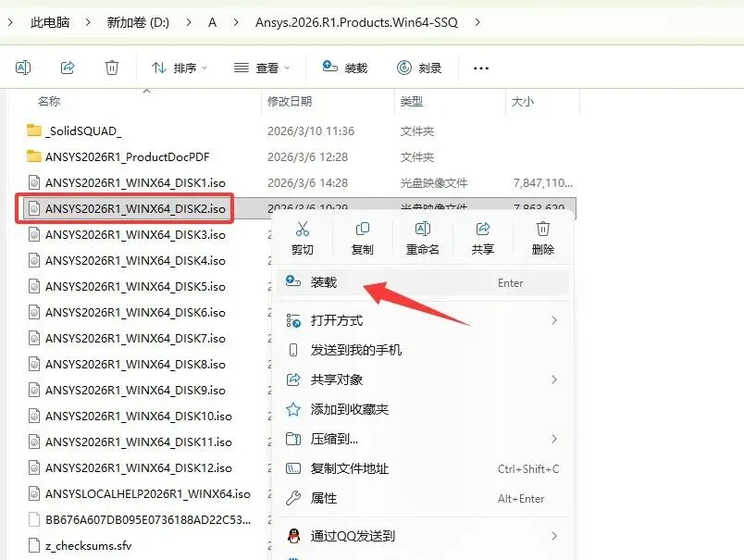This screenshot has width=744, height=560.
Task: Sort by the 类型 column header
Action: point(411,101)
